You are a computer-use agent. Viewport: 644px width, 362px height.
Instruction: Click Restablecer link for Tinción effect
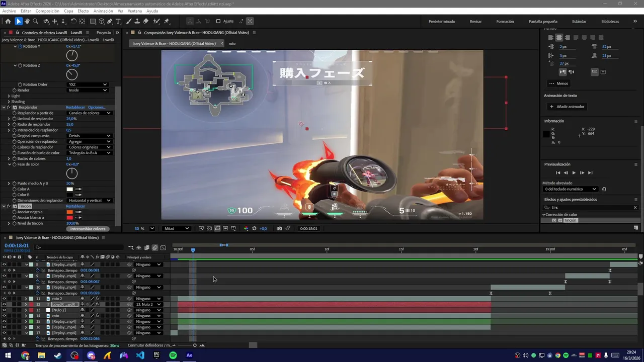coord(75,206)
